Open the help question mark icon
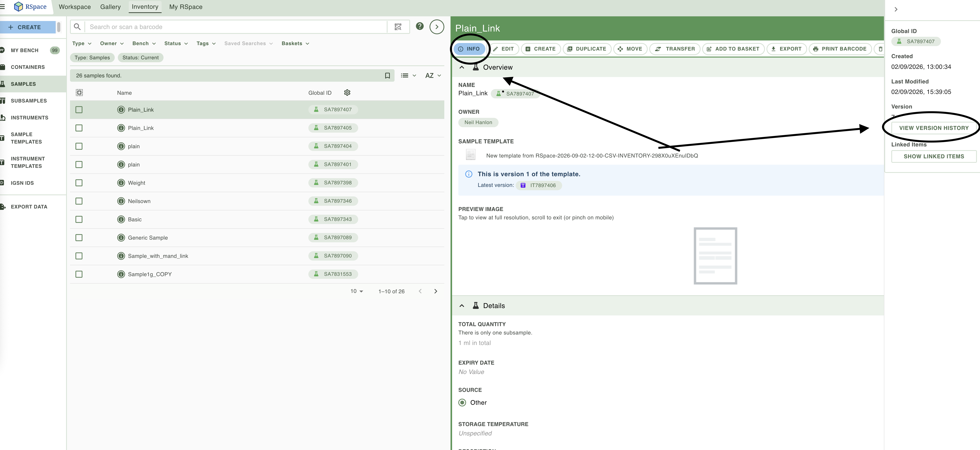 coord(420,26)
